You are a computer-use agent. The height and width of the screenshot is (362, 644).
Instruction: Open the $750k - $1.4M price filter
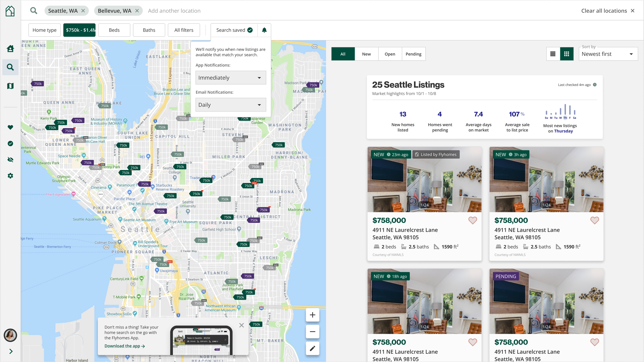(x=80, y=30)
